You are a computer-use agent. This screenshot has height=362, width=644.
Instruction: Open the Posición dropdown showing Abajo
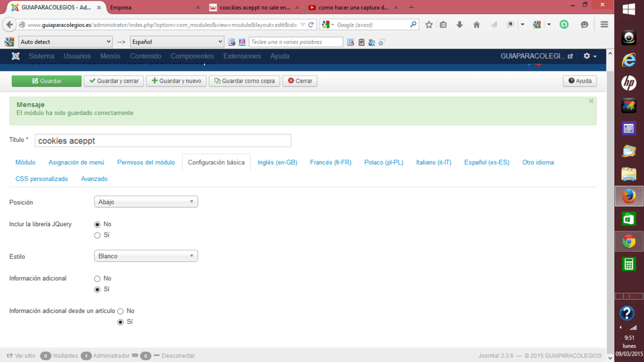click(x=146, y=202)
